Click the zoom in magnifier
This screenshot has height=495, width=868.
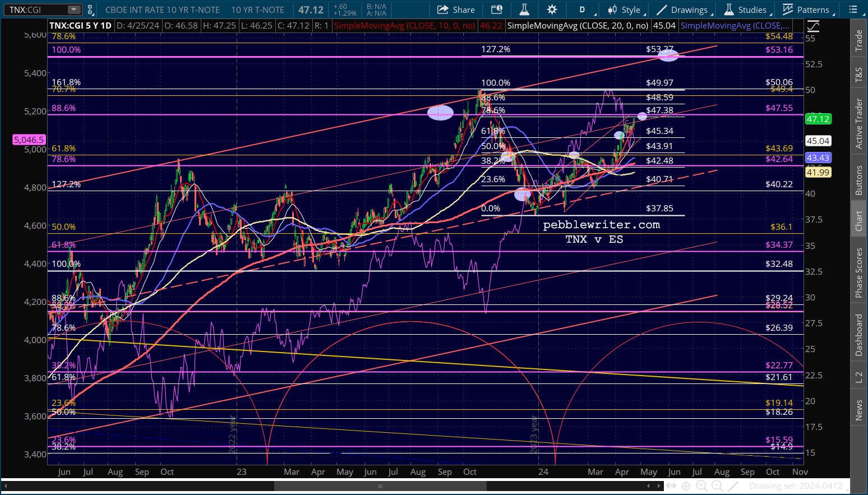click(701, 486)
